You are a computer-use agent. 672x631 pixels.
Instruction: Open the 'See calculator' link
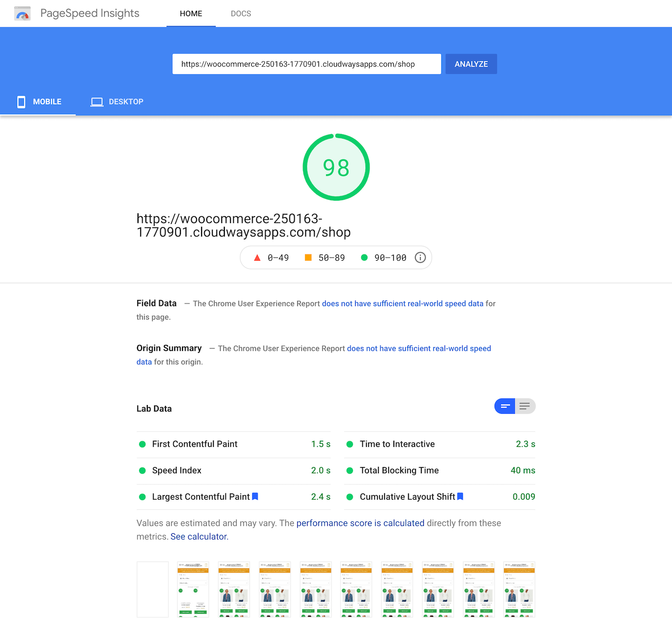199,537
